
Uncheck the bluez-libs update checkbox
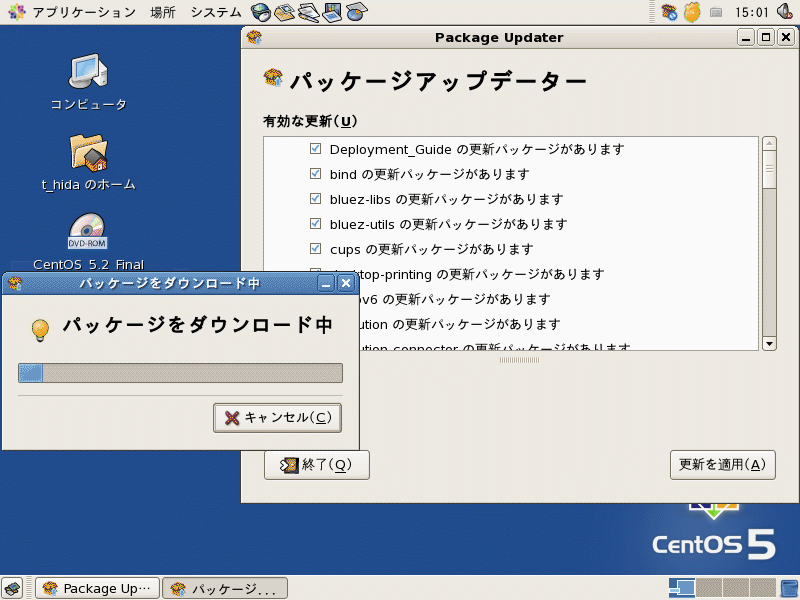315,198
